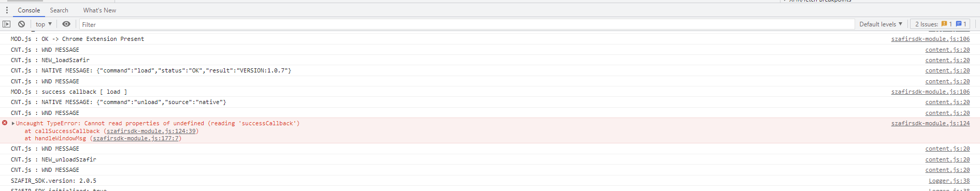The width and height of the screenshot is (980, 191).
Task: Open Logger.js:38 source link
Action: [x=949, y=181]
